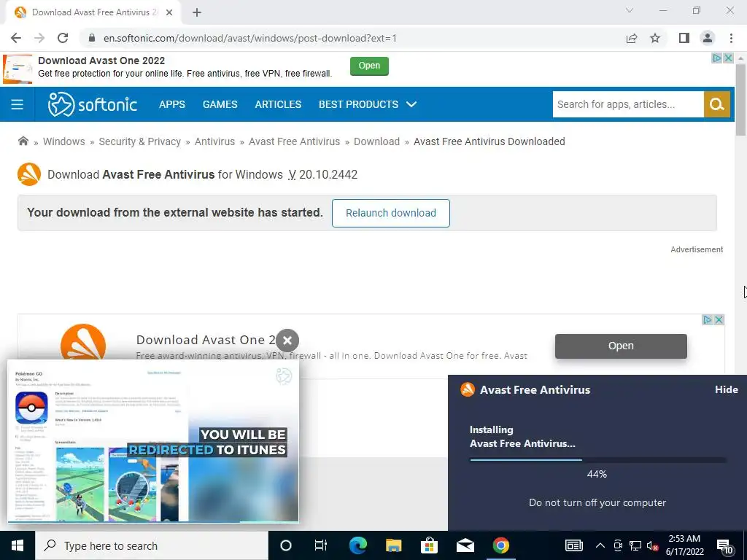Open File Explorer from the taskbar
The width and height of the screenshot is (747, 560).
click(x=393, y=545)
